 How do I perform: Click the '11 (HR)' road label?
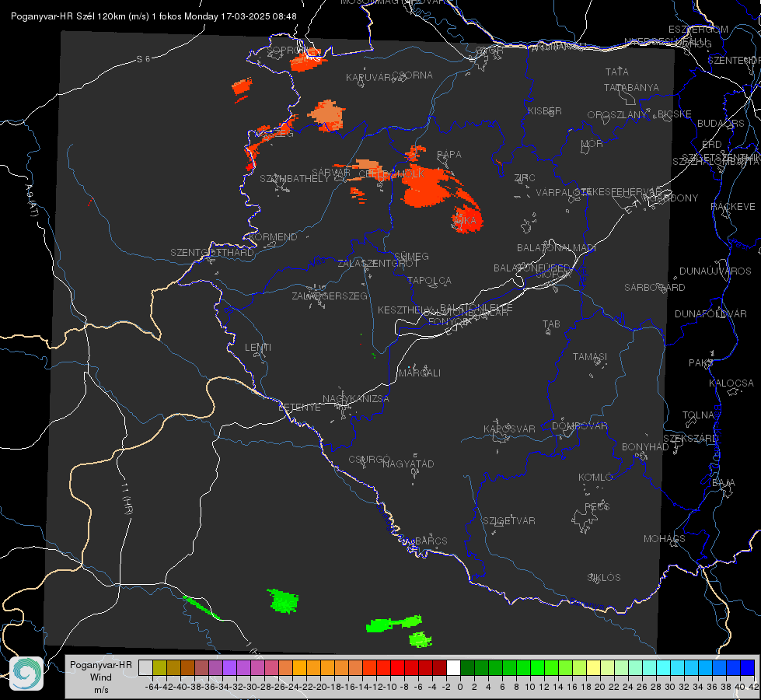127,497
